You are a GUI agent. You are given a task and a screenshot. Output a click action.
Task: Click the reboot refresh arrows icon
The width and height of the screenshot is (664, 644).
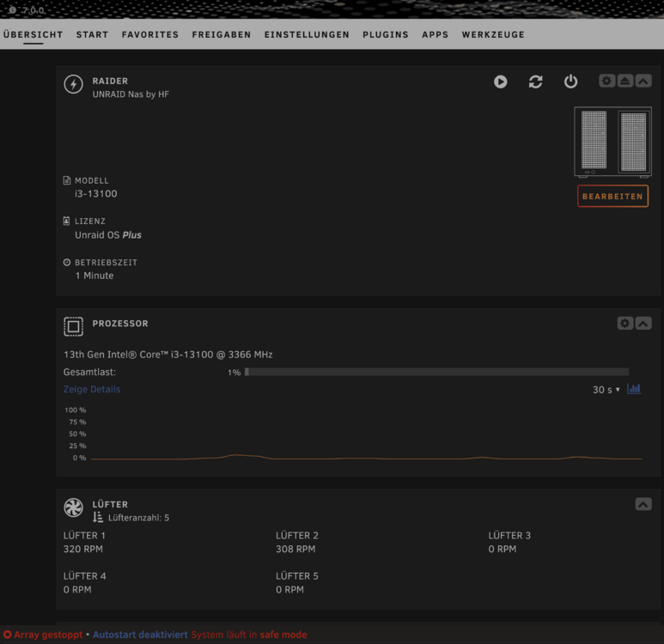coord(535,82)
